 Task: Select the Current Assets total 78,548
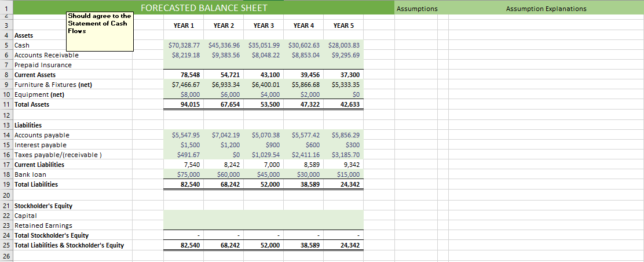pos(184,75)
